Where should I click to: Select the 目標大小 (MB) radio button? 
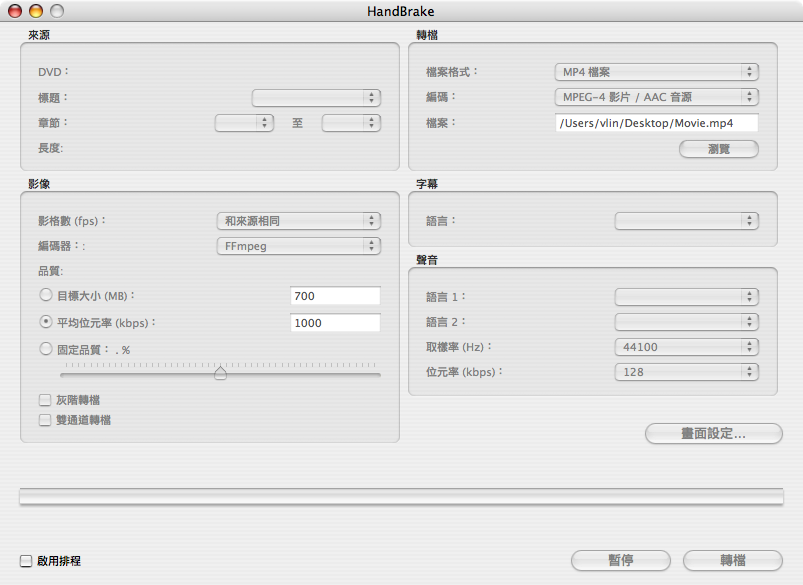(x=46, y=295)
